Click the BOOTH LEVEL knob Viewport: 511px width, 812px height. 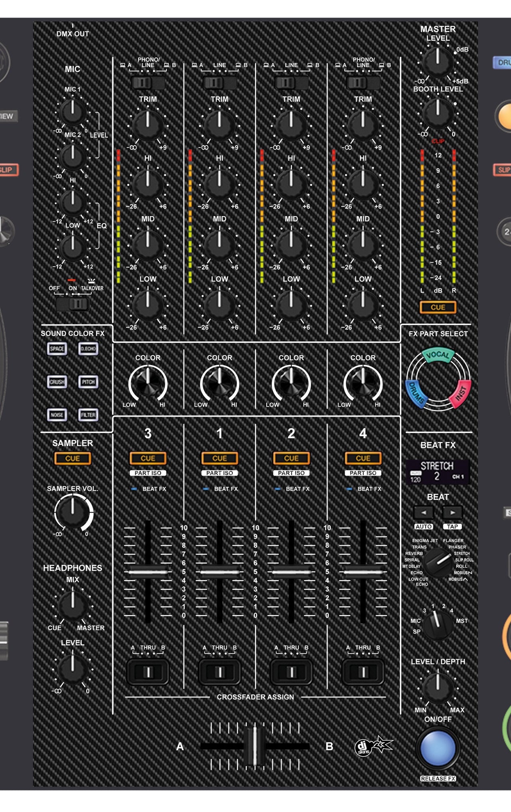[438, 113]
